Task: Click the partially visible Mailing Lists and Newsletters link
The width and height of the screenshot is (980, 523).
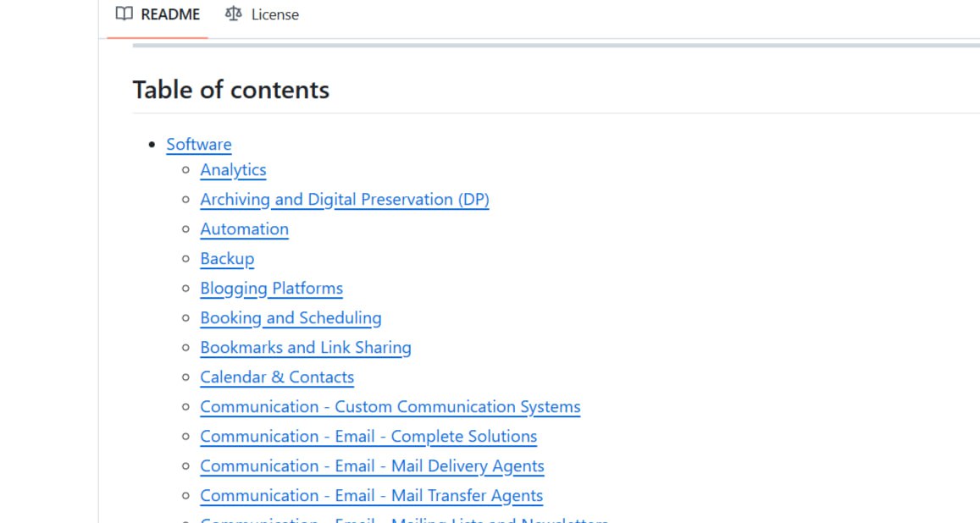Action: 404,520
